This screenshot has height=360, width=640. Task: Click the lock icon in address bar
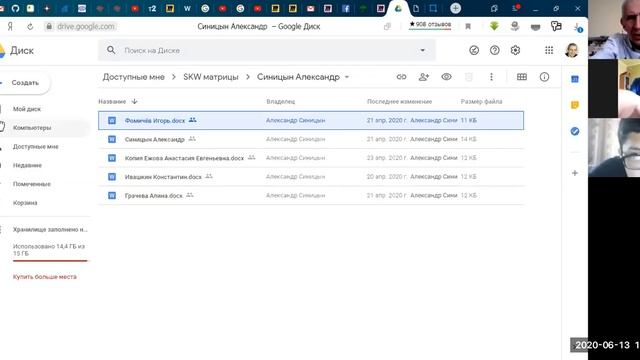click(49, 27)
